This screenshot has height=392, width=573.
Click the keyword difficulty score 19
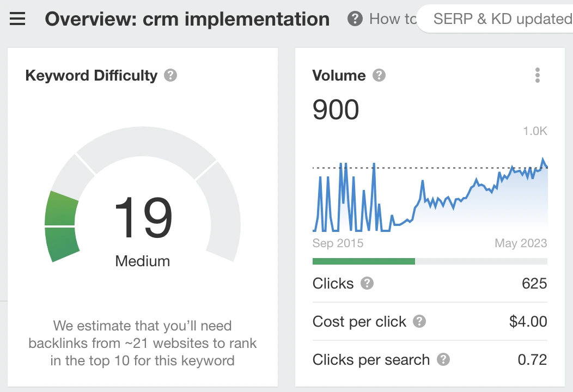[143, 218]
